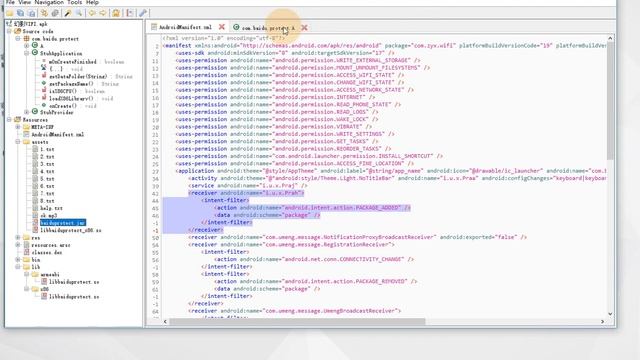
Task: Expand the res folder node
Action: click(18, 237)
